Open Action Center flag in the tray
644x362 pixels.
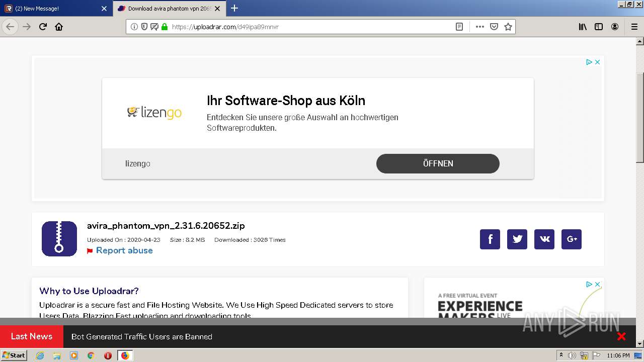(x=596, y=355)
